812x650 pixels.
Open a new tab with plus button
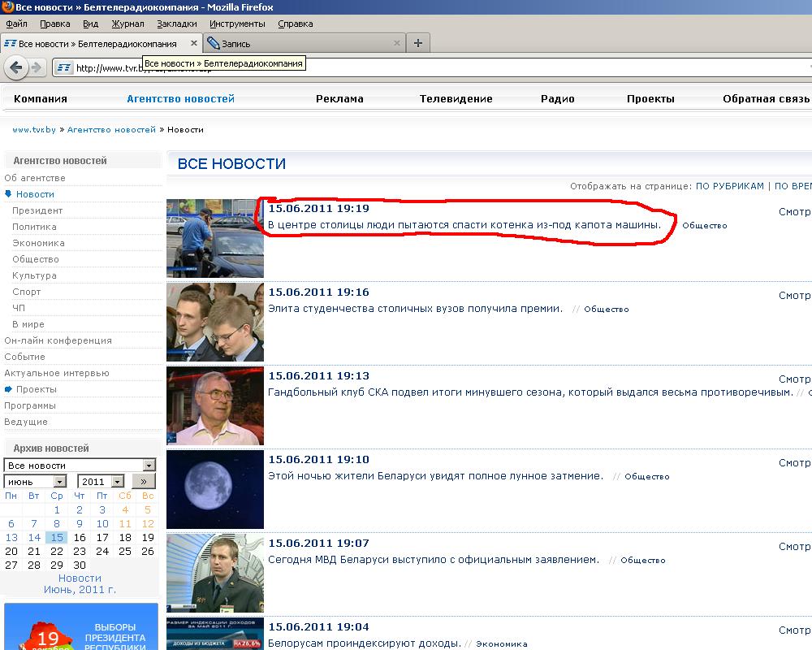click(418, 43)
